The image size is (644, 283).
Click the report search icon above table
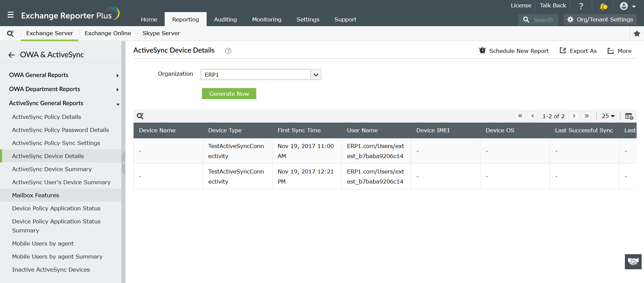coord(140,116)
